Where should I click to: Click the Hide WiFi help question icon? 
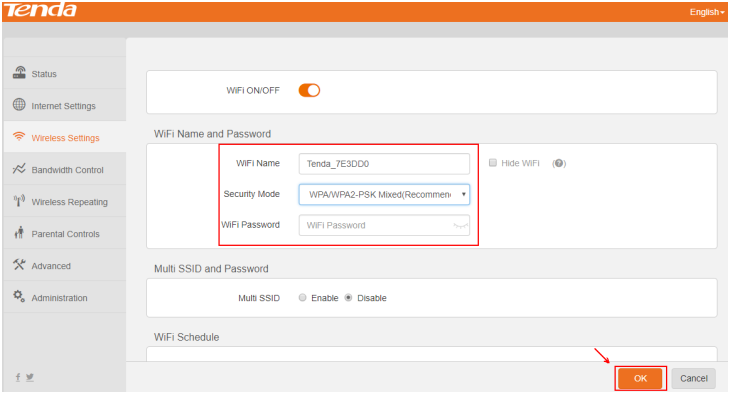559,163
